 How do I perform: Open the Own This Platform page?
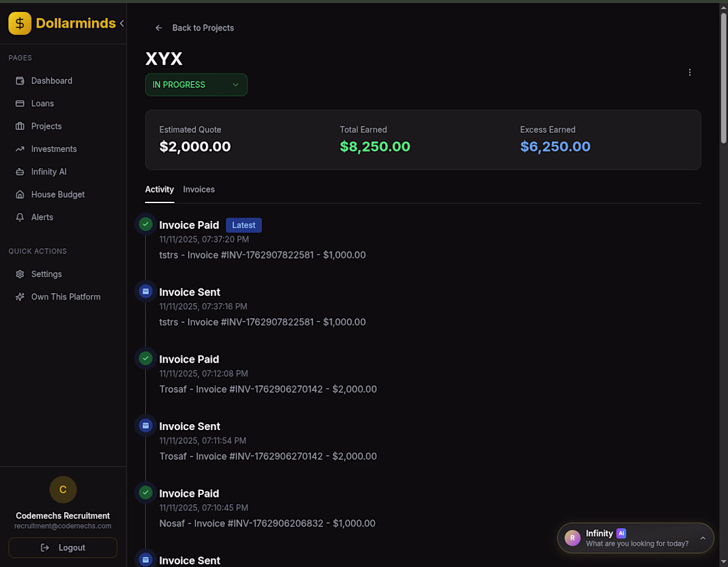point(66,297)
